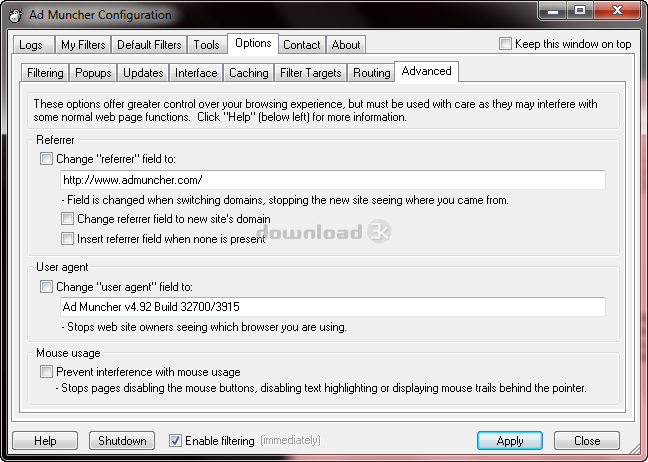The image size is (648, 462).
Task: Maximize the Ad Muncher Configuration window
Action: point(579,10)
